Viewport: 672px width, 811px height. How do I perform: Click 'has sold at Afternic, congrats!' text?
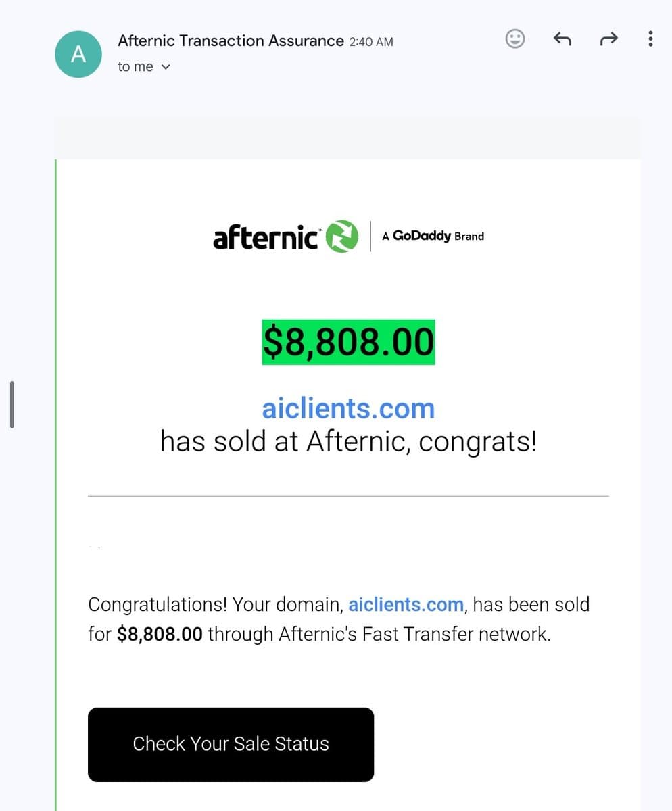point(348,442)
